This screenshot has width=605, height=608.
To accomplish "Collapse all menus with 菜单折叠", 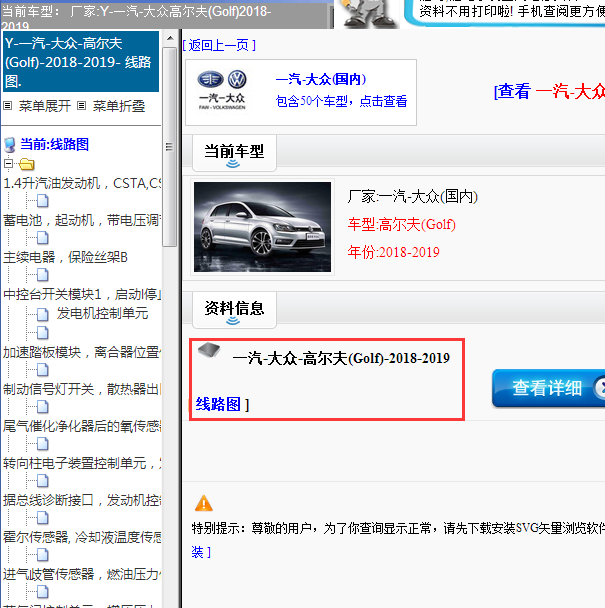I will [119, 106].
